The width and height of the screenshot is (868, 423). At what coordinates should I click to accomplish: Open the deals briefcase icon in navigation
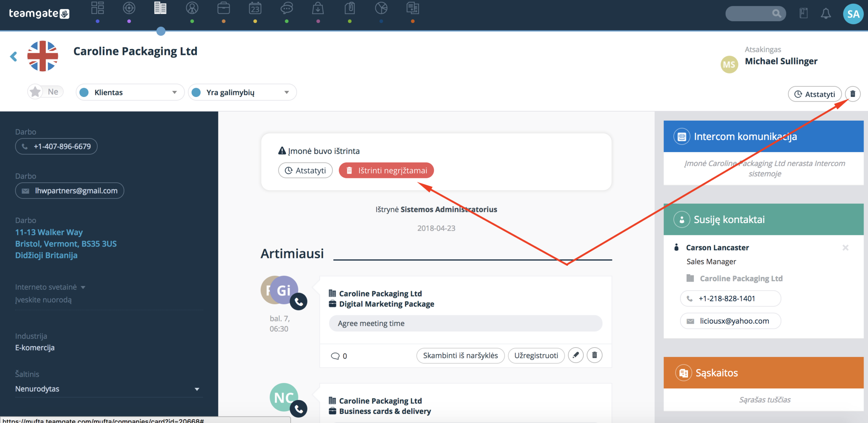[223, 8]
